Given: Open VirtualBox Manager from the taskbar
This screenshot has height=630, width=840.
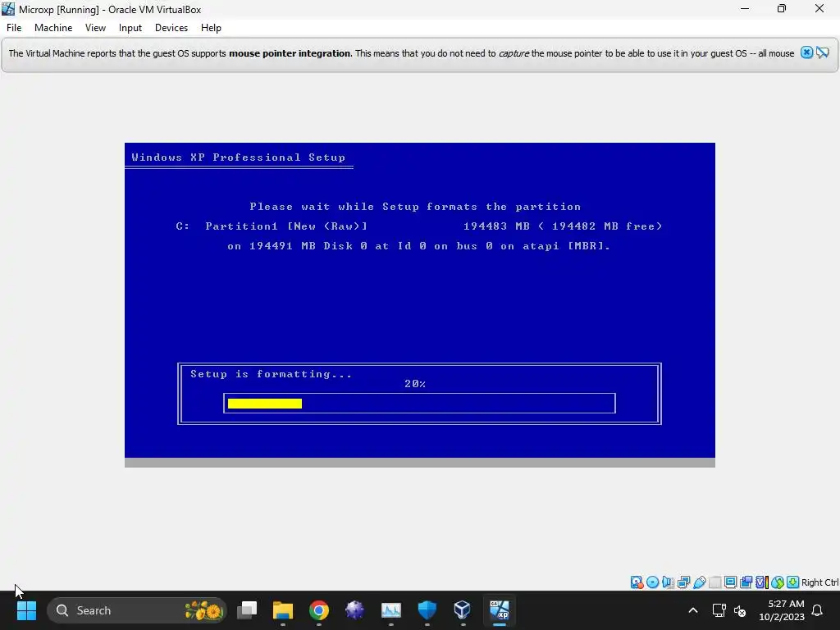Looking at the screenshot, I should 463,610.
